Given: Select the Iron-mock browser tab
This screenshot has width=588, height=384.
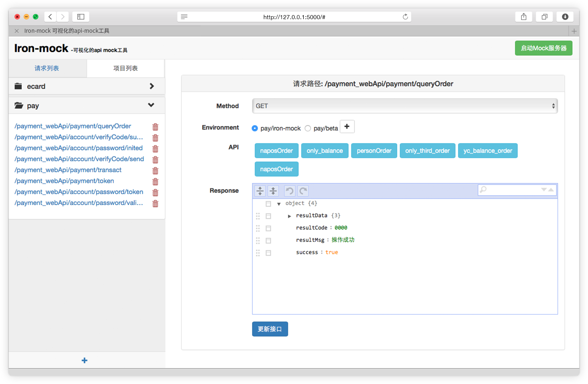Looking at the screenshot, I should tap(67, 31).
